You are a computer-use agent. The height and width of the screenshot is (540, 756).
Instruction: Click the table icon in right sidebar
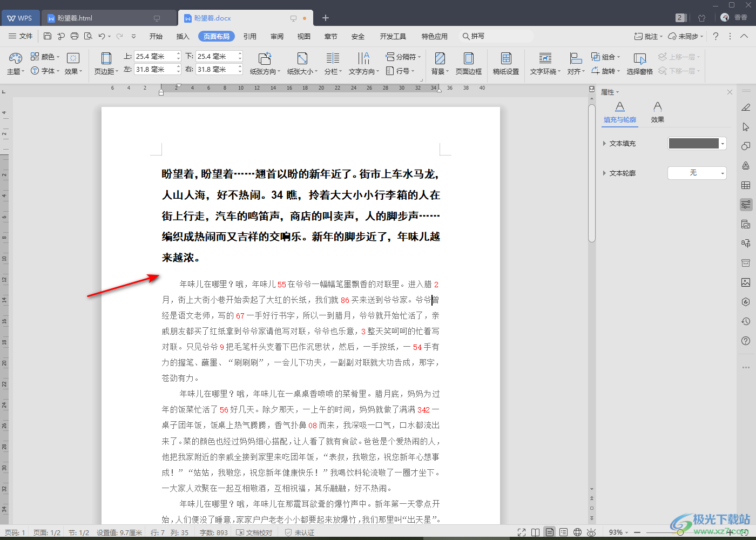(x=746, y=185)
